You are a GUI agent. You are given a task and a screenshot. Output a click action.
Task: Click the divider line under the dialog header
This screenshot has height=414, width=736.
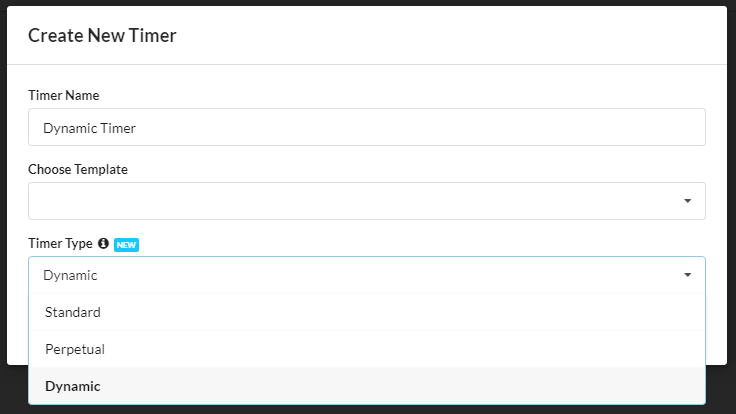[367, 64]
